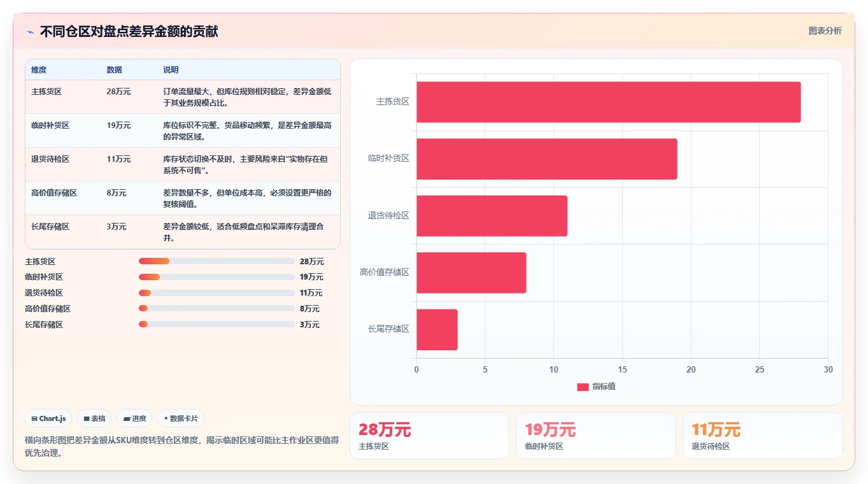Click the 19万元 table value
Viewport: 868px width, 484px height.
(118, 125)
